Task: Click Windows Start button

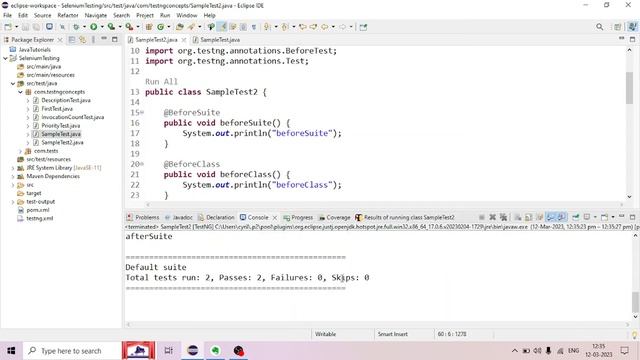Action: pyautogui.click(x=11, y=351)
